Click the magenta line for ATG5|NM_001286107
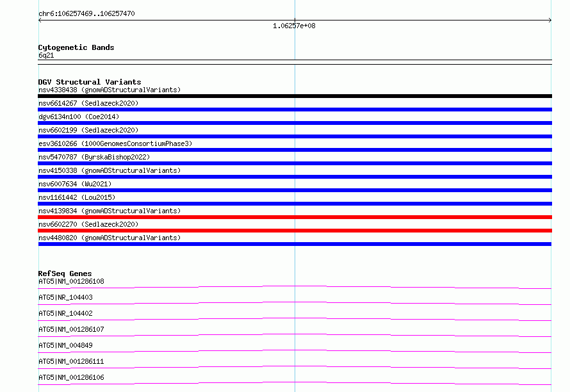This screenshot has height=392, width=570. [x=295, y=335]
